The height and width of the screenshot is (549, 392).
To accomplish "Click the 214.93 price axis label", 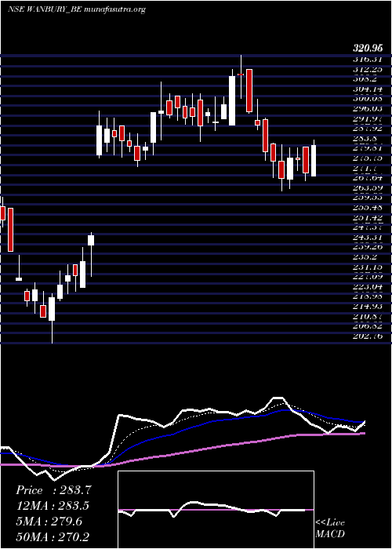I will click(367, 307).
